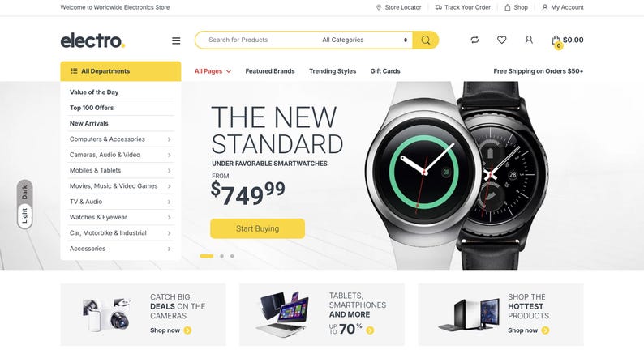Open the Gift Cards menu item
Viewport: 644px width, 358px height.
click(x=385, y=71)
